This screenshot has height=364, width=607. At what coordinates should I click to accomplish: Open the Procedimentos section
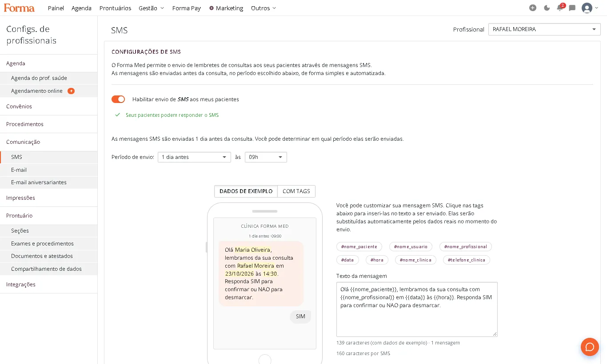point(49,124)
